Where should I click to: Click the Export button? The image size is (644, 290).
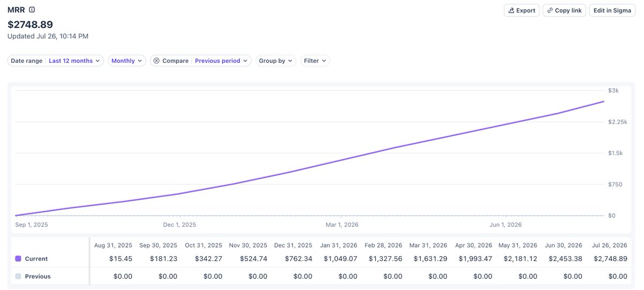(522, 10)
